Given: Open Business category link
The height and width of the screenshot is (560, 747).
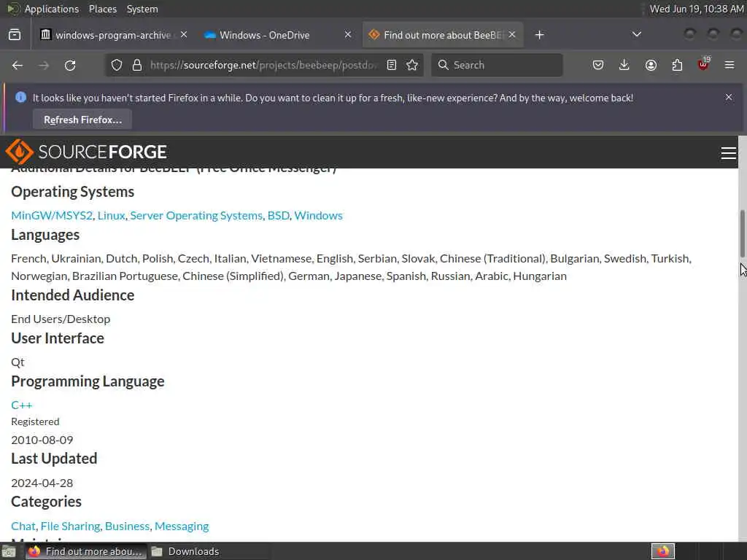Looking at the screenshot, I should pos(127,526).
